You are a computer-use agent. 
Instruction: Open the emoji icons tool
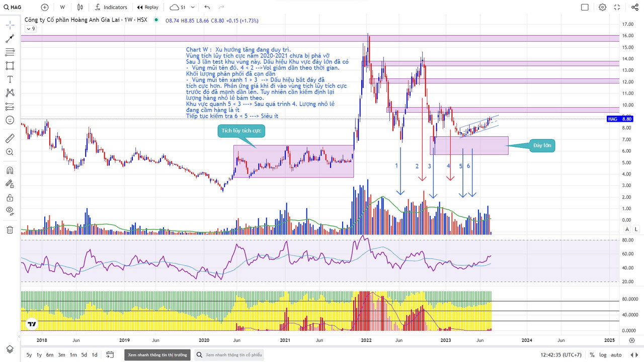tap(10, 120)
